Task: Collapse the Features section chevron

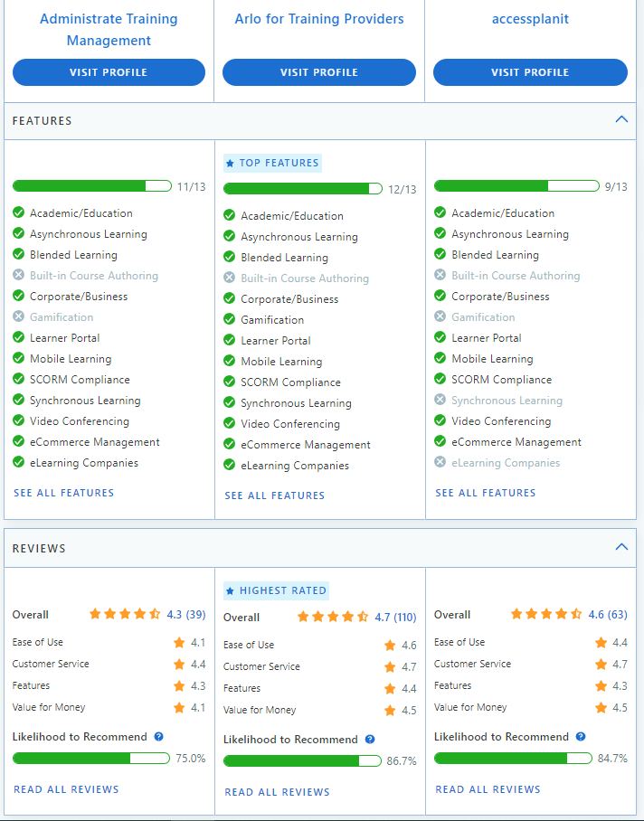Action: point(621,119)
